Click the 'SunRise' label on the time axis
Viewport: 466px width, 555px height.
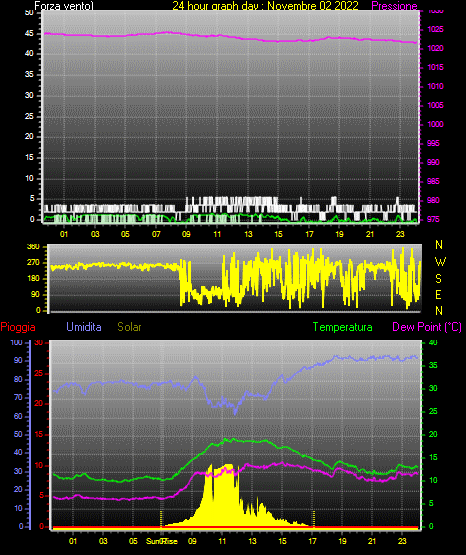tap(162, 541)
